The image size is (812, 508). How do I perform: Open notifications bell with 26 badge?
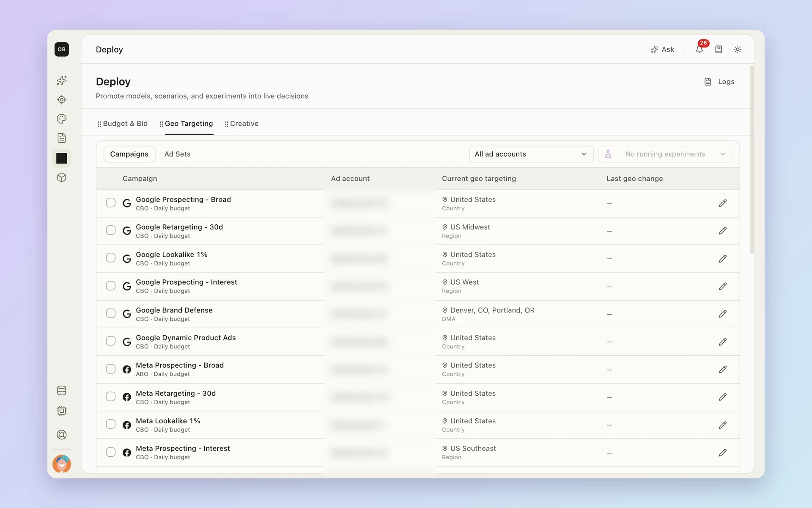point(700,49)
